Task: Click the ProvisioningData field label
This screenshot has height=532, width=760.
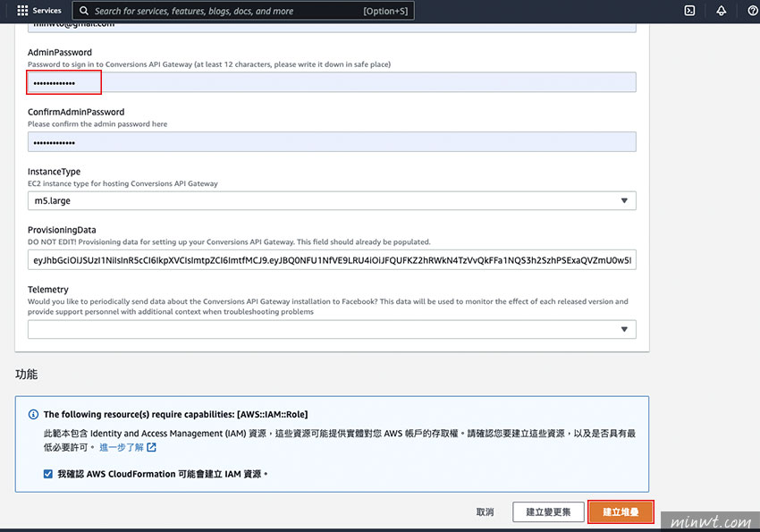Action: [62, 230]
